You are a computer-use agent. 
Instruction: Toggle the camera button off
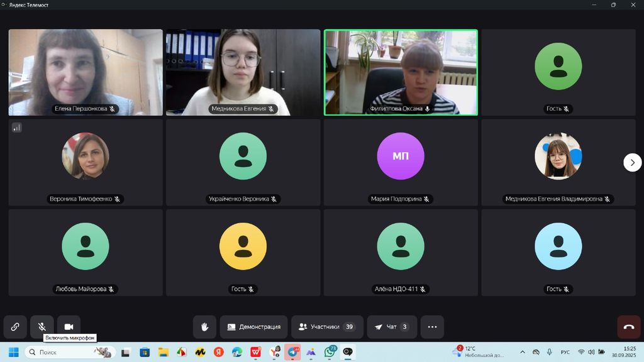(69, 327)
